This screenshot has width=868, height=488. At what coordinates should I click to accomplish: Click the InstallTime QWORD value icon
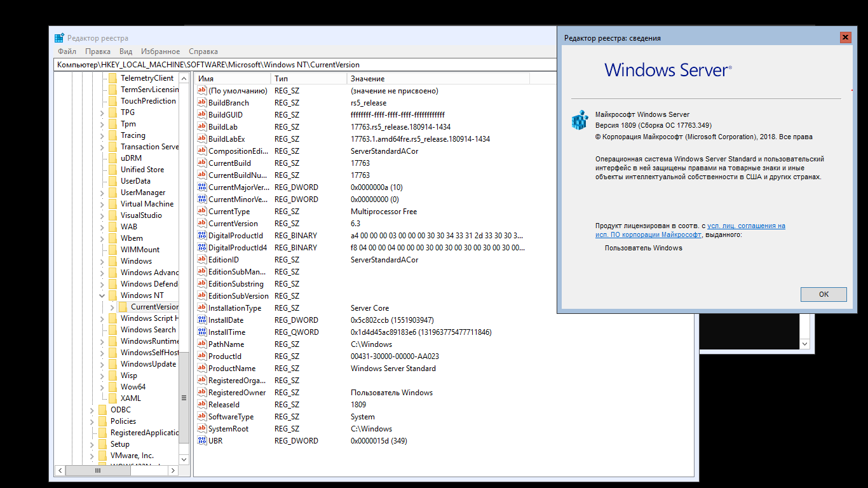[x=202, y=332]
